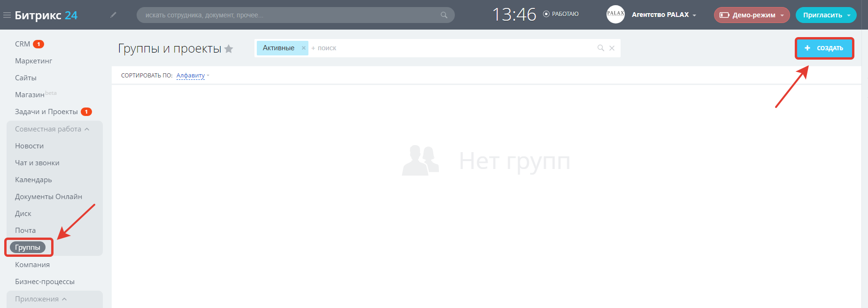
Task: Open the Демо-режим dropdown
Action: point(752,15)
